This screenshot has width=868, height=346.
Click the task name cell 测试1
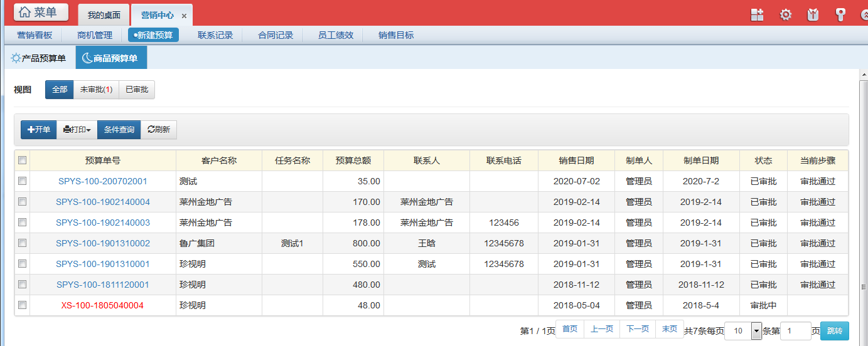(292, 243)
